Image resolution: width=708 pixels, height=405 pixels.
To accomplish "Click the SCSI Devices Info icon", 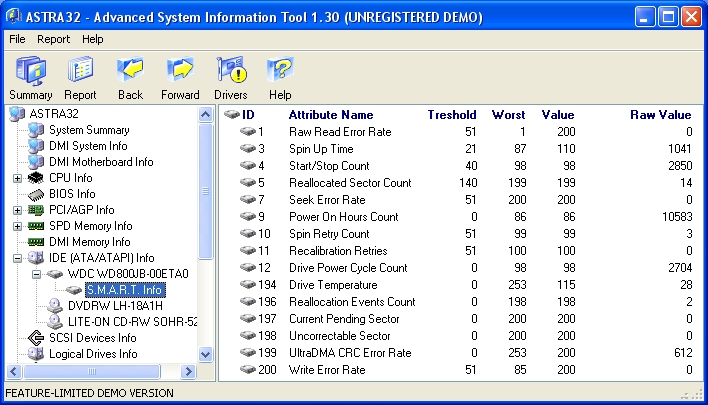I will tap(36, 338).
